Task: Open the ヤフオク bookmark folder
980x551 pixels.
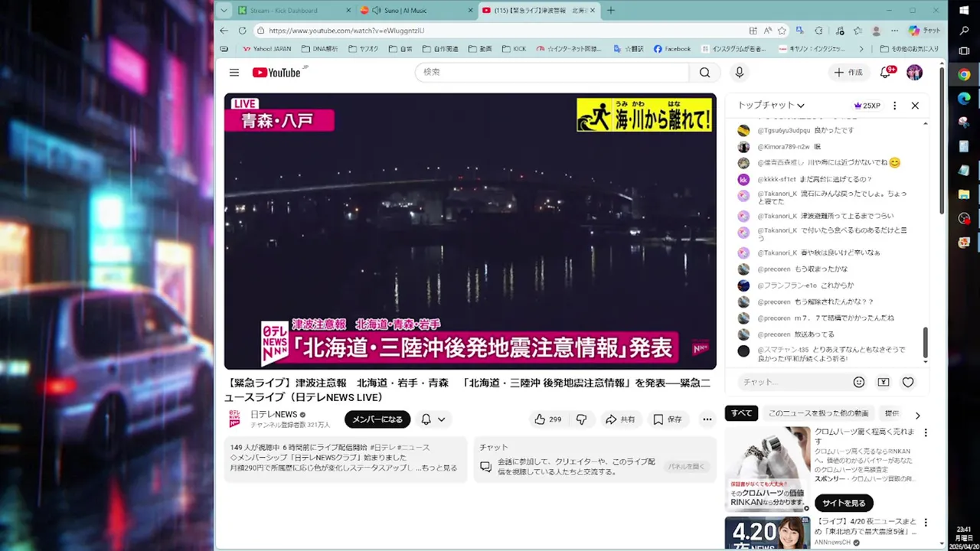Action: click(x=363, y=49)
